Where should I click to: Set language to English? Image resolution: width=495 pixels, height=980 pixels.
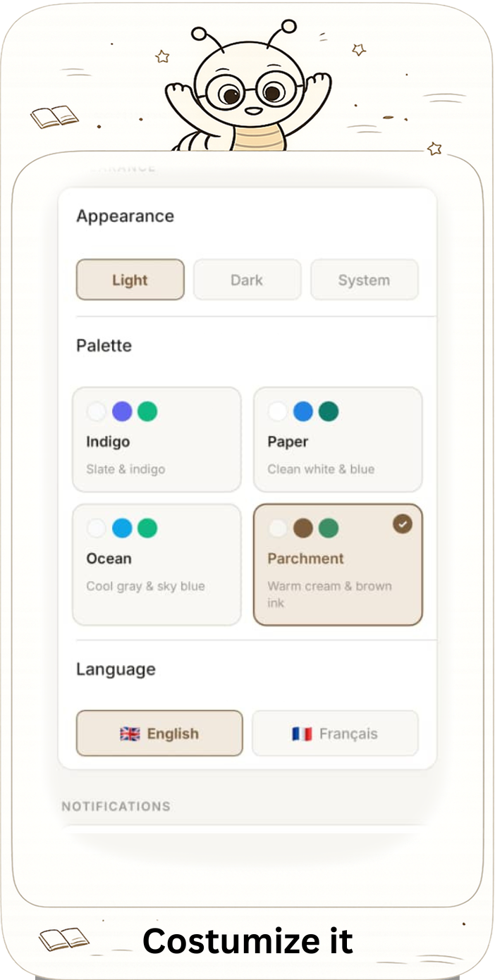point(159,733)
